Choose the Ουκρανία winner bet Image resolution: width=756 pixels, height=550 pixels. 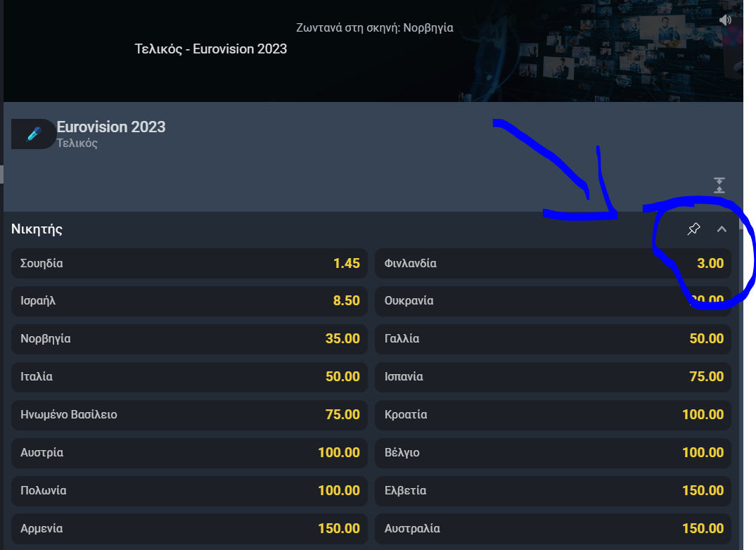click(x=553, y=301)
